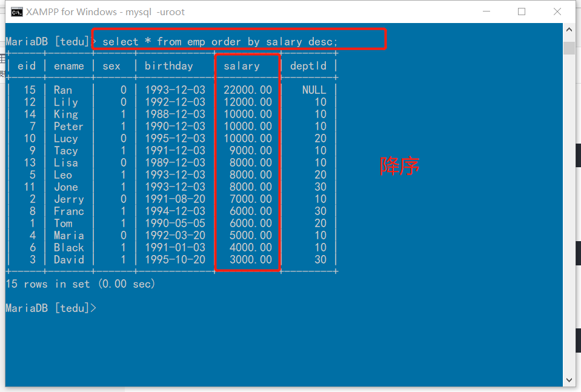The height and width of the screenshot is (392, 581).
Task: Click the birthday '1991-08-20' in Jerry's row
Action: 175,199
